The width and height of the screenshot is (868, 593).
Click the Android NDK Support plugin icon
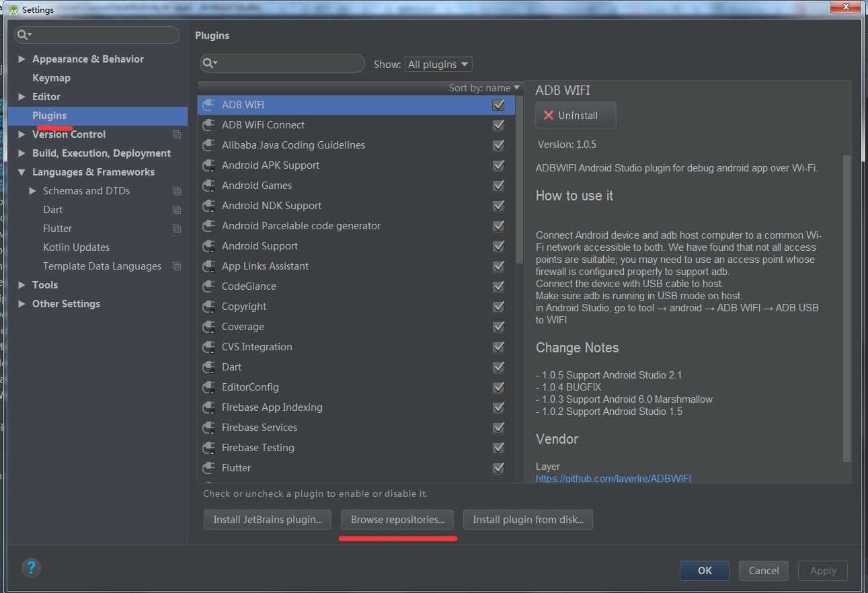click(x=209, y=206)
